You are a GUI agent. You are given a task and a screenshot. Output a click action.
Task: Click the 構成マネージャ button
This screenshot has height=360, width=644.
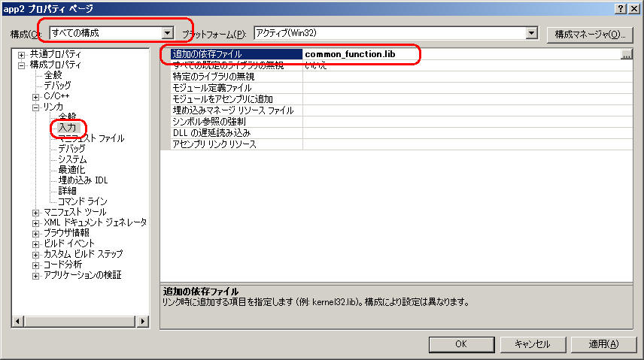589,35
